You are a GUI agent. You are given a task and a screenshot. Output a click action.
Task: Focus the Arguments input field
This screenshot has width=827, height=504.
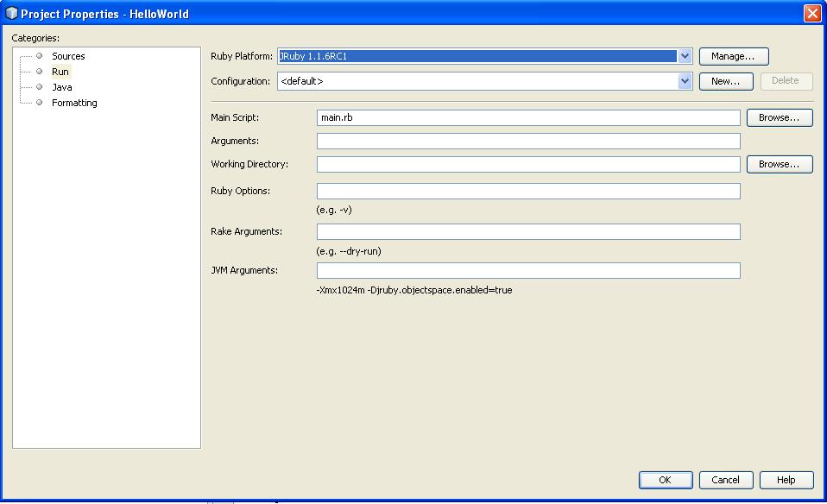pyautogui.click(x=528, y=141)
